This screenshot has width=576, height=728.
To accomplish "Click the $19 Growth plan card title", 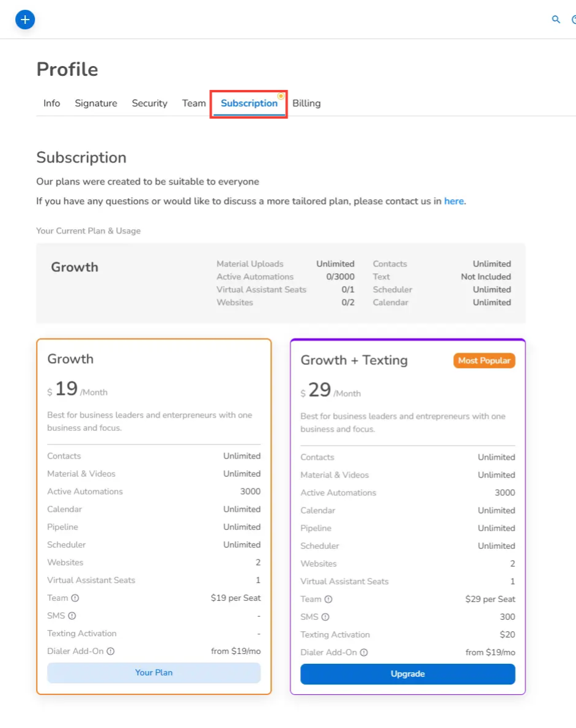I will (x=70, y=359).
